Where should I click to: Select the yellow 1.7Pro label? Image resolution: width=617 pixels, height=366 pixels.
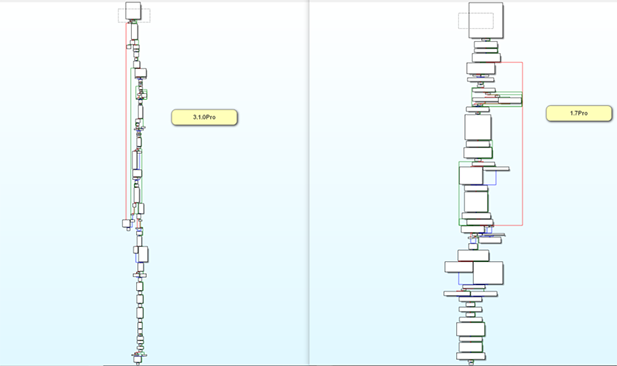pos(579,113)
